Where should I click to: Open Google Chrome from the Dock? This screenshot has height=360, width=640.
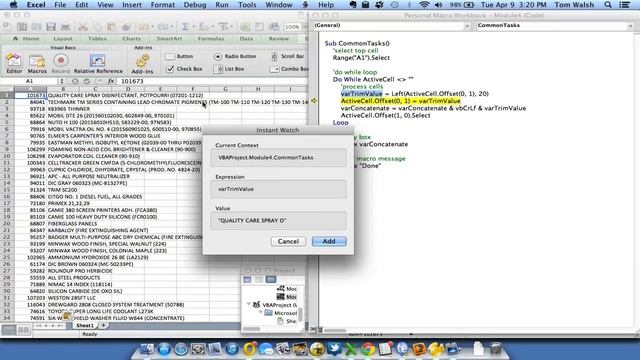point(368,349)
